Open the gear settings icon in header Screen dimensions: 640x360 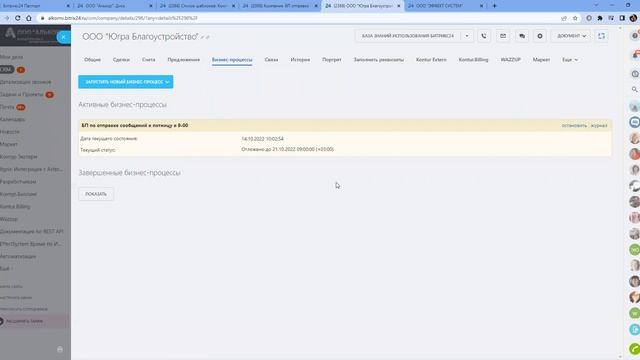[x=540, y=36]
